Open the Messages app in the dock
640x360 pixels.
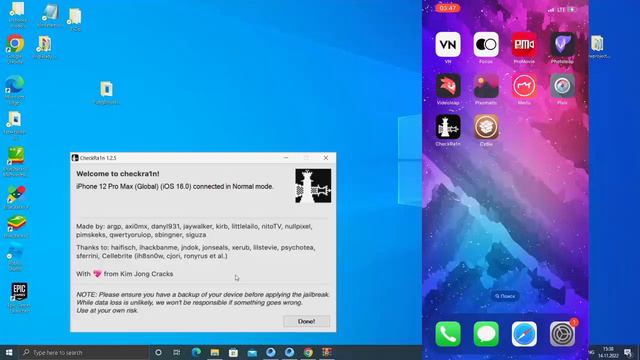coord(486,334)
